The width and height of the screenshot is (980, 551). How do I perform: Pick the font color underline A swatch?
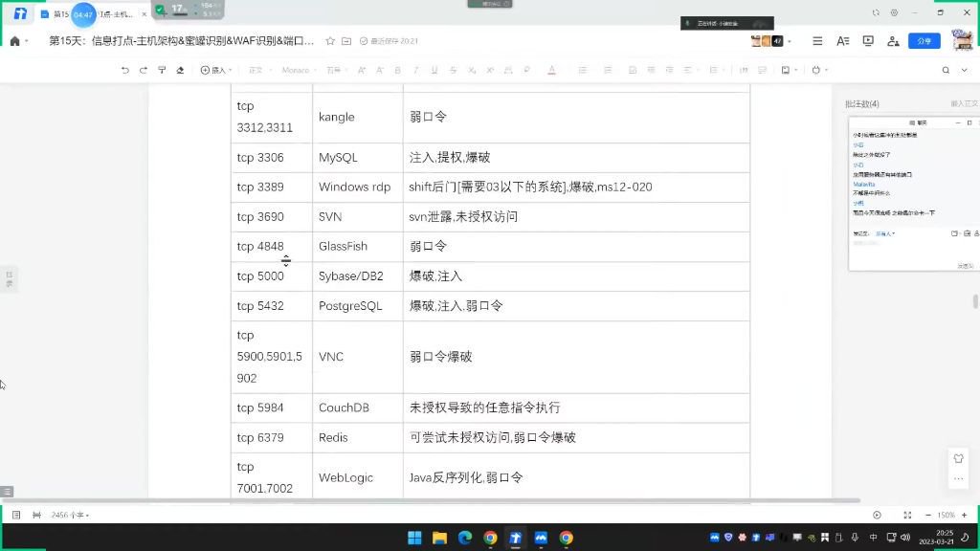[552, 70]
